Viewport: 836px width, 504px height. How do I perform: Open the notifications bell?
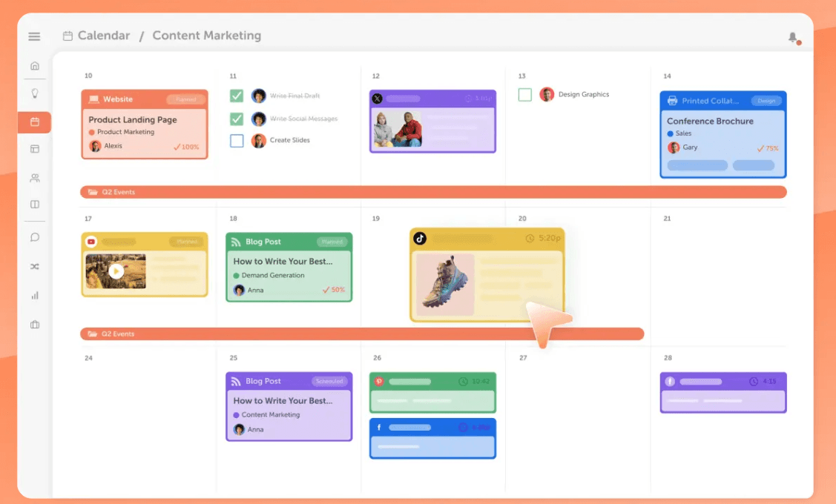[x=794, y=36]
